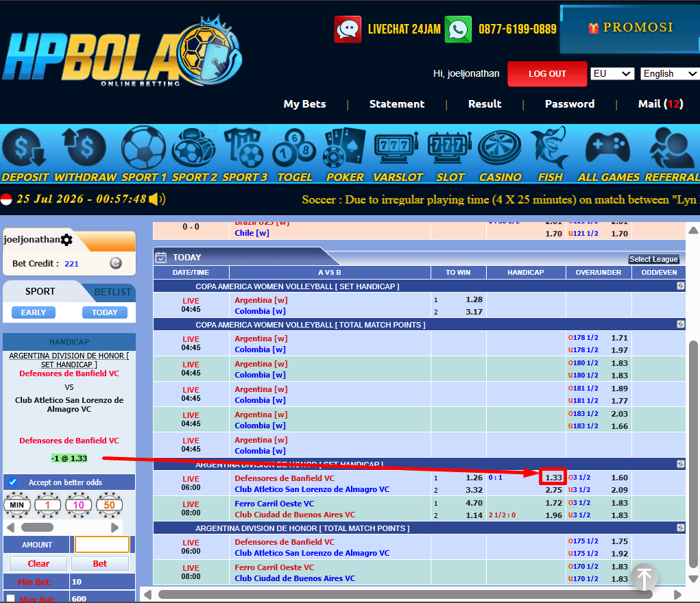Open the Select League filter

pyautogui.click(x=653, y=259)
